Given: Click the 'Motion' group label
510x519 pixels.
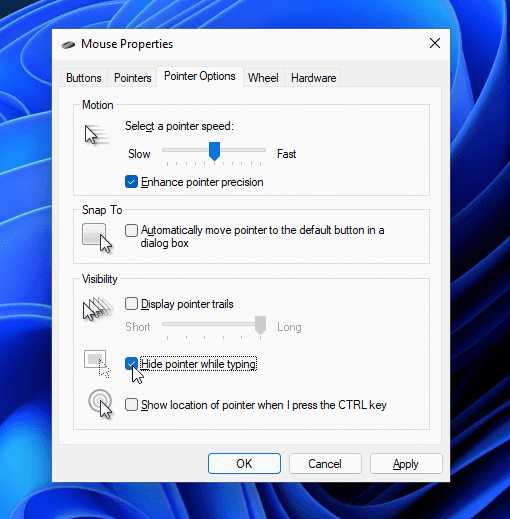Looking at the screenshot, I should pos(98,105).
